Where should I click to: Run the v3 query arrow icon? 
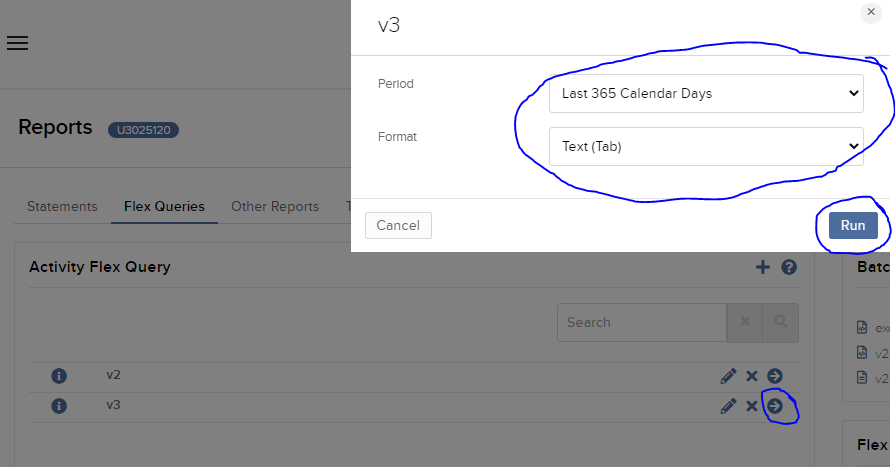point(775,406)
